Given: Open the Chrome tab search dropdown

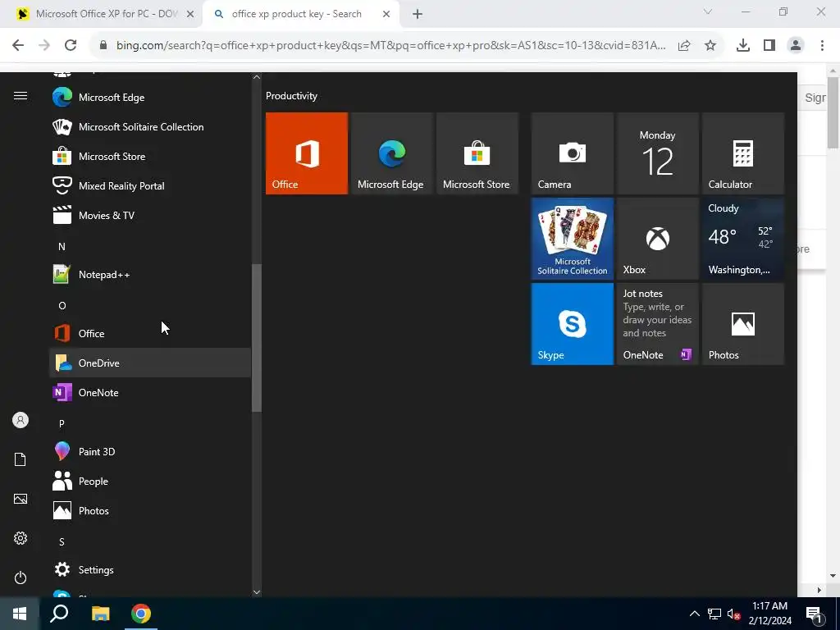Looking at the screenshot, I should pos(708,11).
